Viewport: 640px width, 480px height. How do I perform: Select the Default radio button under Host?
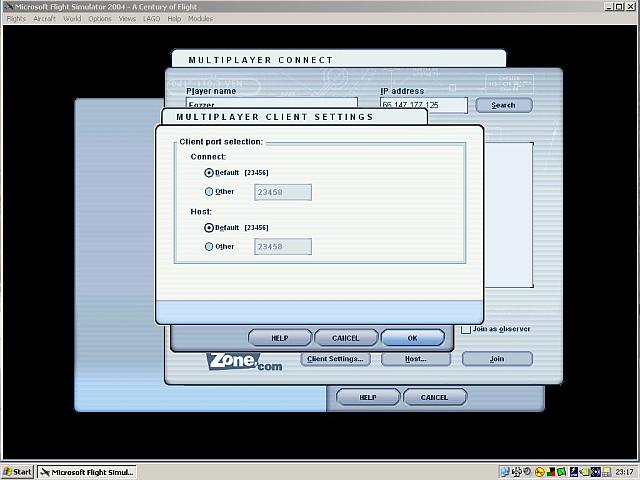209,228
